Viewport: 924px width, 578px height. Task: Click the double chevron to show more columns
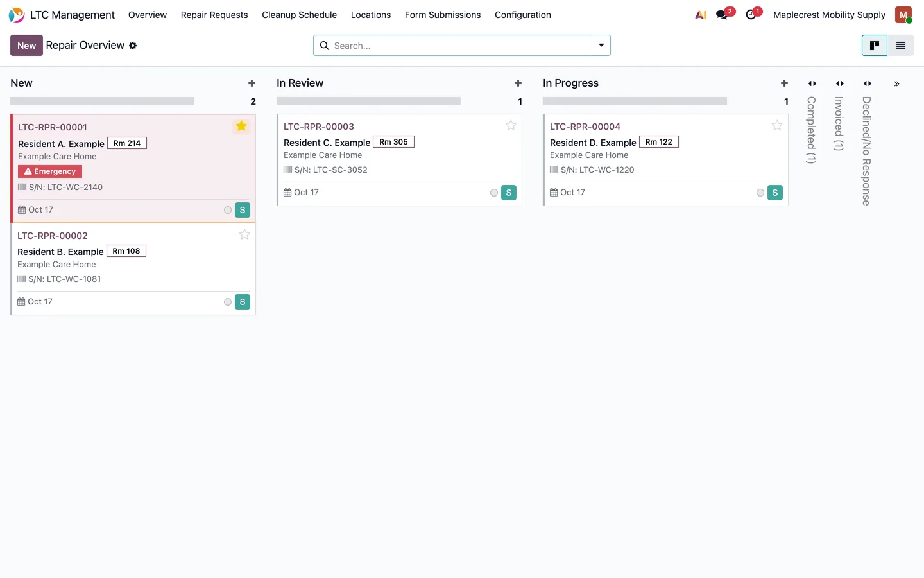(896, 84)
